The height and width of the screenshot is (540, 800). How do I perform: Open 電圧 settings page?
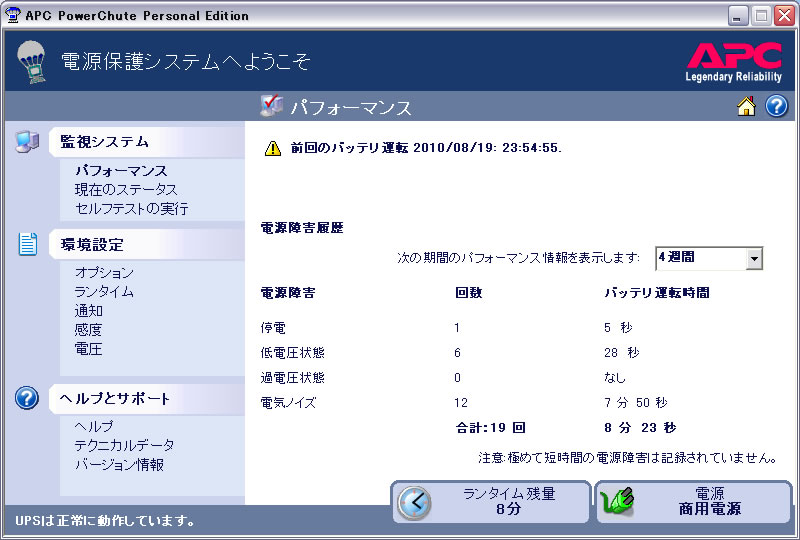[88, 349]
